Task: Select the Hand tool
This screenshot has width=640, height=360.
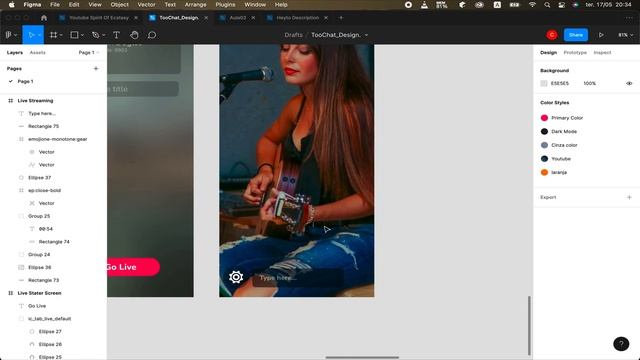Action: tap(134, 35)
